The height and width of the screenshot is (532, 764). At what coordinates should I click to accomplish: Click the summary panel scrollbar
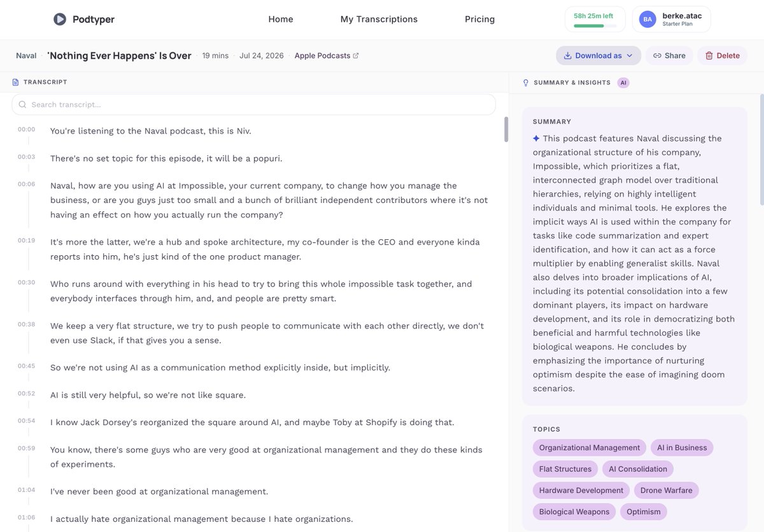761,150
